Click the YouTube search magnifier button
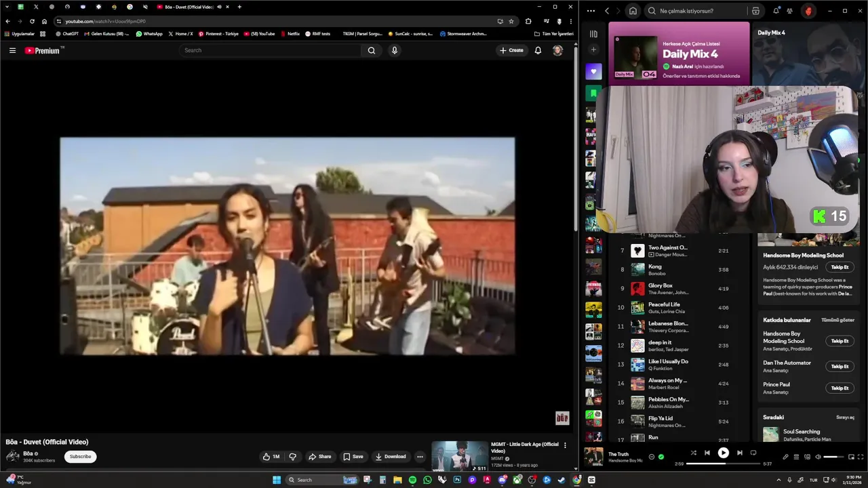Image resolution: width=868 pixels, height=488 pixels. click(371, 50)
